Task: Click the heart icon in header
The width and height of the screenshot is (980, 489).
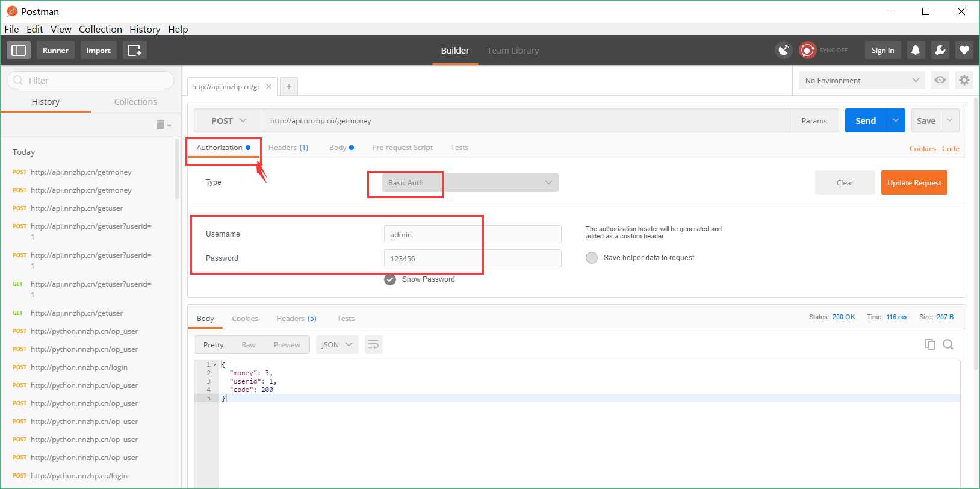Action: coord(964,50)
